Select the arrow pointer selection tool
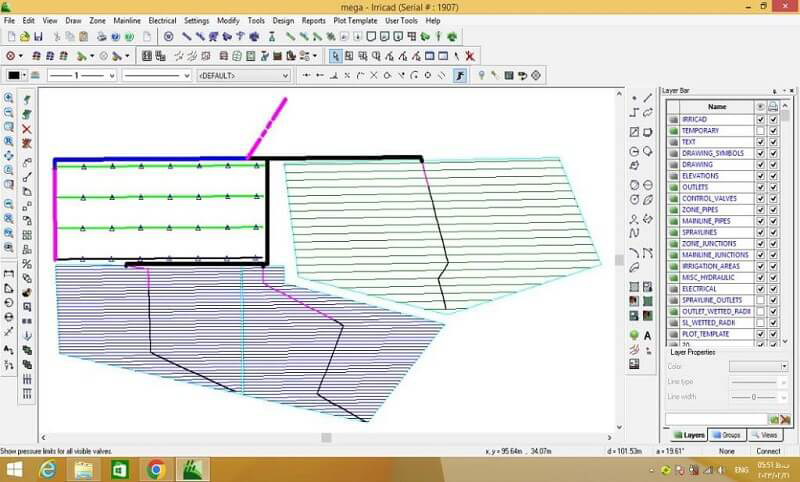800x482 pixels. click(335, 56)
